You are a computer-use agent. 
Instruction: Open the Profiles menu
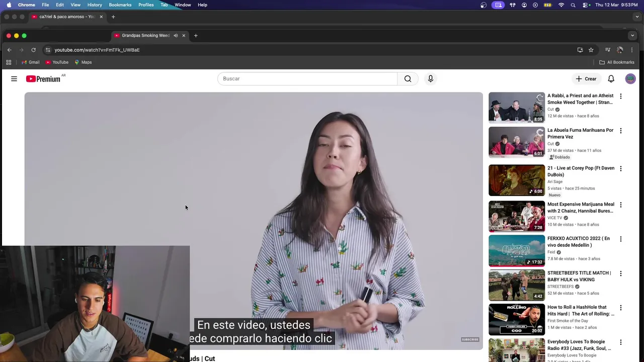point(146,5)
